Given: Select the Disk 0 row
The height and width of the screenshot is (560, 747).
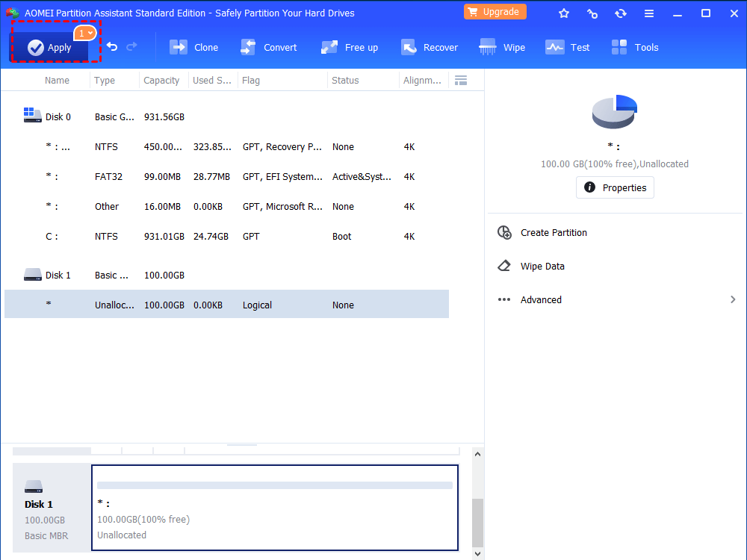Looking at the screenshot, I should click(x=227, y=116).
